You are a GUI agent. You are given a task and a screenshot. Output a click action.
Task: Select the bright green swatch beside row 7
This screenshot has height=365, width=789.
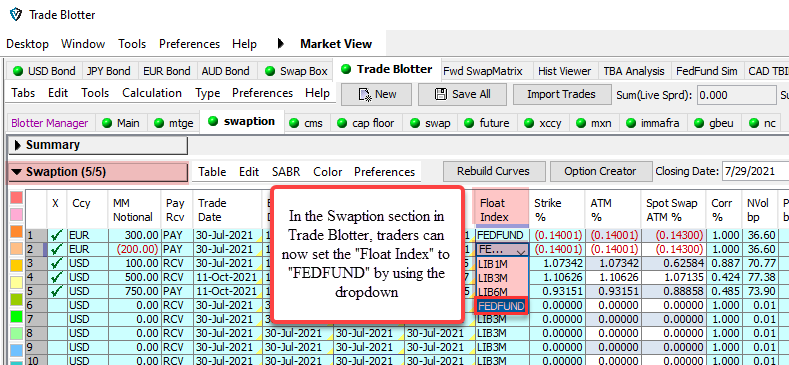point(17,316)
